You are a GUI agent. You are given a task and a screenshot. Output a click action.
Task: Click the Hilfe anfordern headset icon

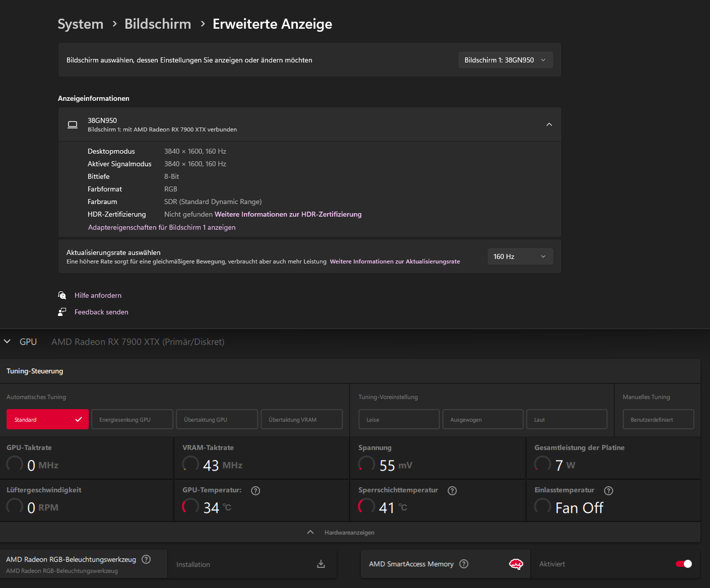[x=62, y=295]
